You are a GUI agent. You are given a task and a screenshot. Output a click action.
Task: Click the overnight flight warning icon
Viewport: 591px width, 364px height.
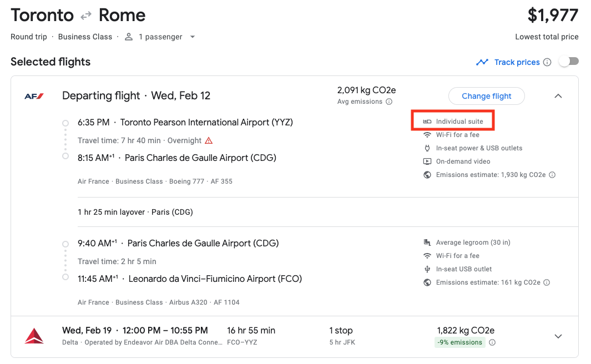click(208, 140)
